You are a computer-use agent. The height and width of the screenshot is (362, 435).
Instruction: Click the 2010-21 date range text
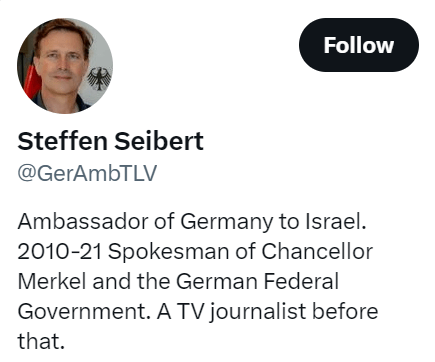tap(60, 252)
